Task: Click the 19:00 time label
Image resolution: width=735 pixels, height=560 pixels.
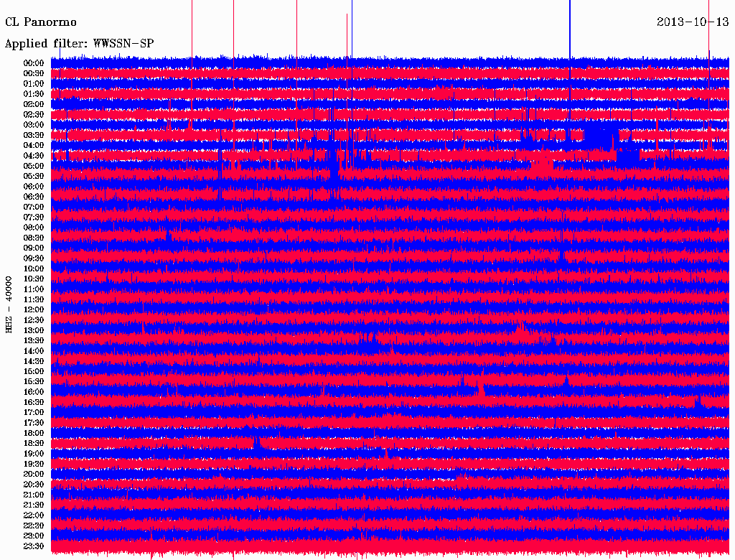Action: point(33,454)
